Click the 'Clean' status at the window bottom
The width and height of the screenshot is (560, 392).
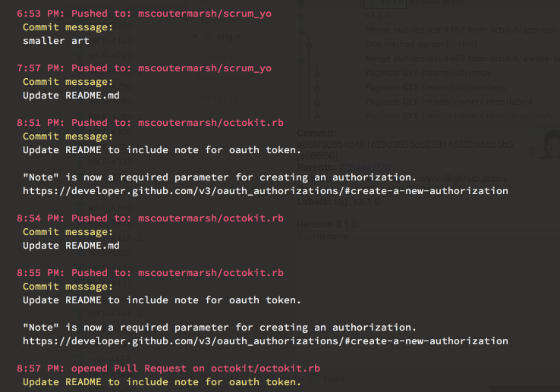334,379
